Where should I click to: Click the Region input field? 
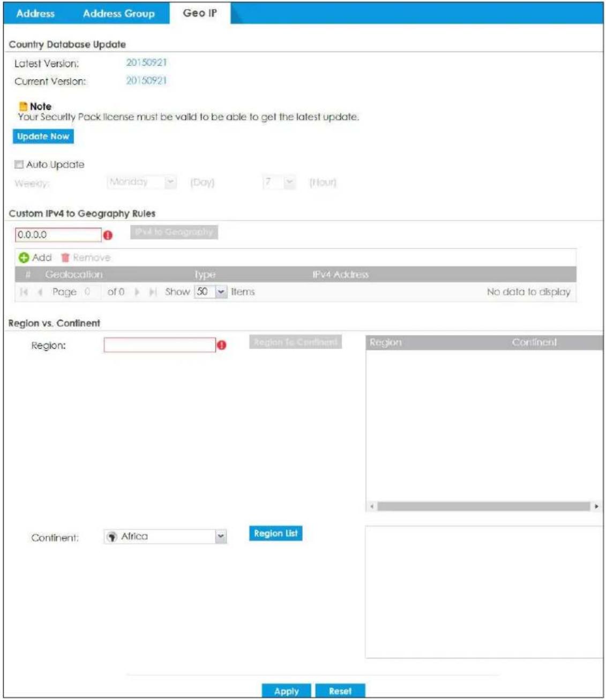160,345
